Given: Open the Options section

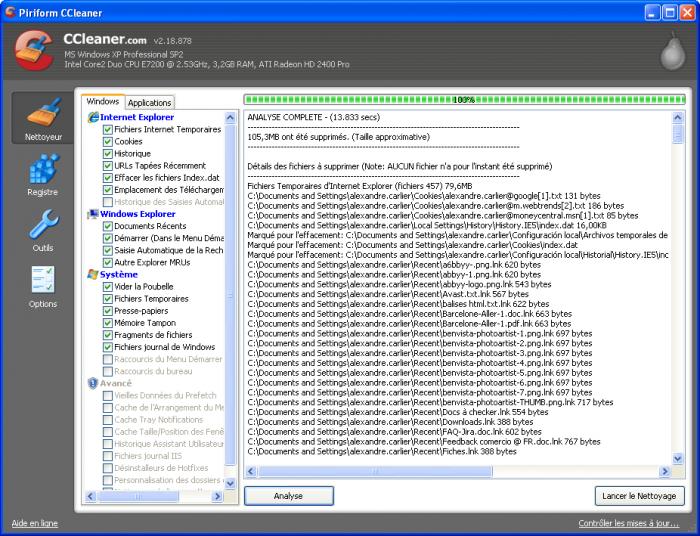Looking at the screenshot, I should pyautogui.click(x=43, y=286).
